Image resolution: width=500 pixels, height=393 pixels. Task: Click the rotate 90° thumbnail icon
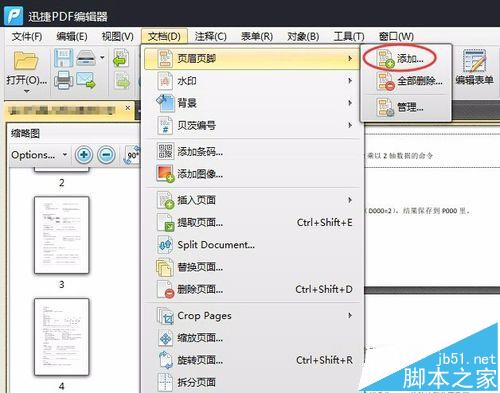(x=133, y=155)
